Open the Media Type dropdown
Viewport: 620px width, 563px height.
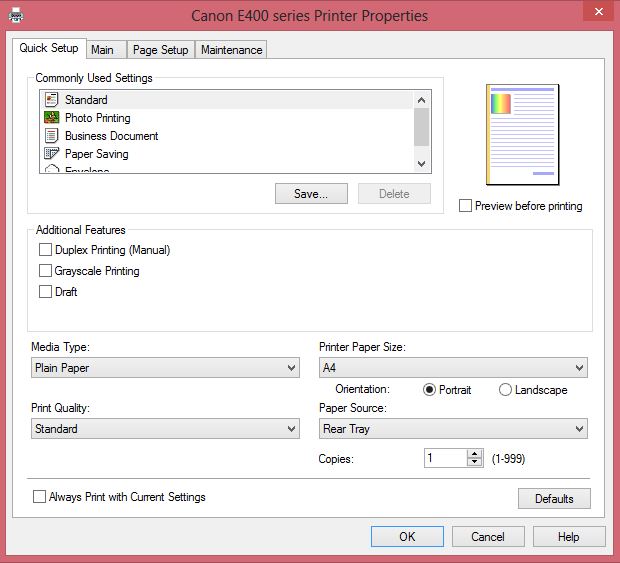coord(165,368)
